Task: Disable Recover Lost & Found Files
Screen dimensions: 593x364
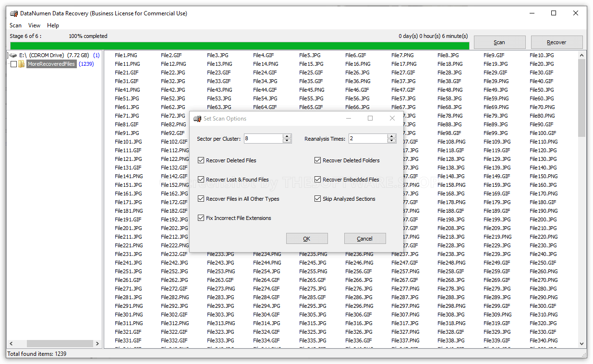Action: point(201,179)
